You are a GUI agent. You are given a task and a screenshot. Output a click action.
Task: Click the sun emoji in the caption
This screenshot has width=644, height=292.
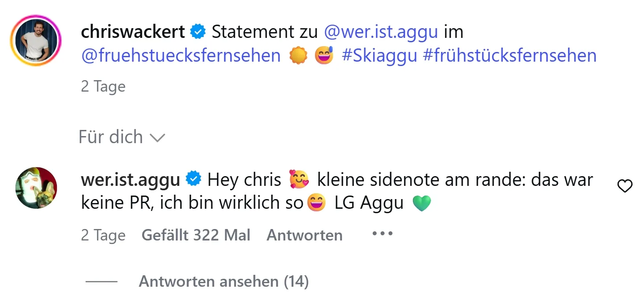click(x=298, y=56)
